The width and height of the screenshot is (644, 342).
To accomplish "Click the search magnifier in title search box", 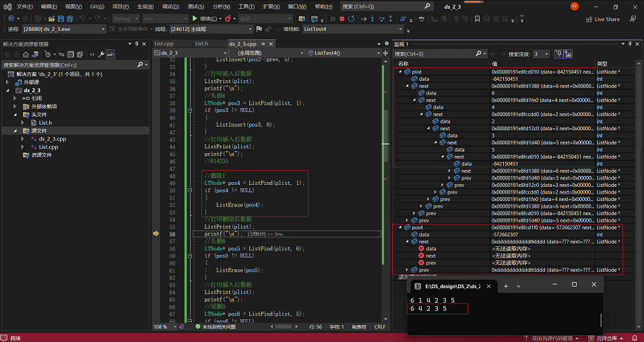I will point(427,6).
